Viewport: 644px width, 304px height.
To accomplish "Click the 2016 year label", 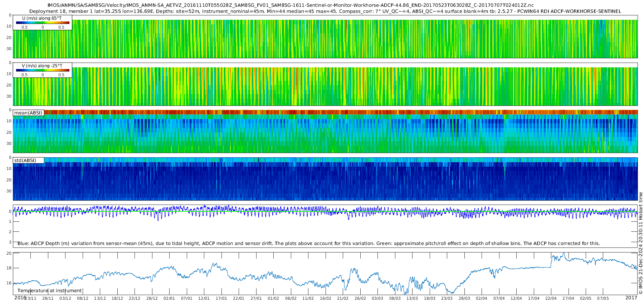I will [20, 298].
